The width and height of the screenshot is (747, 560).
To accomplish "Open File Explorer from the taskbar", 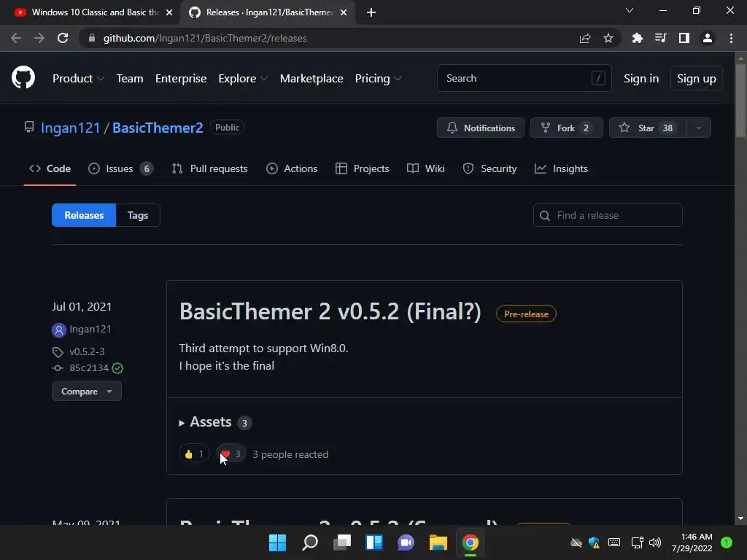I will pos(438,542).
